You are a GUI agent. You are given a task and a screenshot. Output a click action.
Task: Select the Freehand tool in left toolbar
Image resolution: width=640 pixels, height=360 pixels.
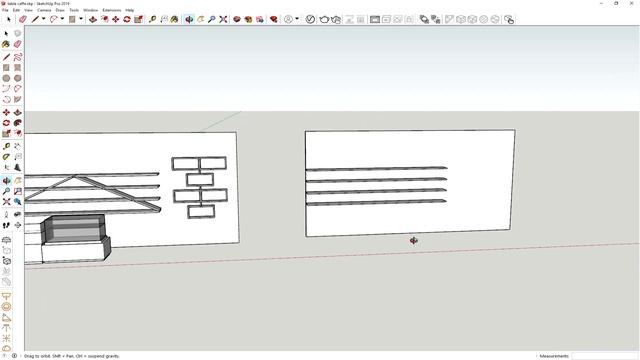click(x=18, y=57)
